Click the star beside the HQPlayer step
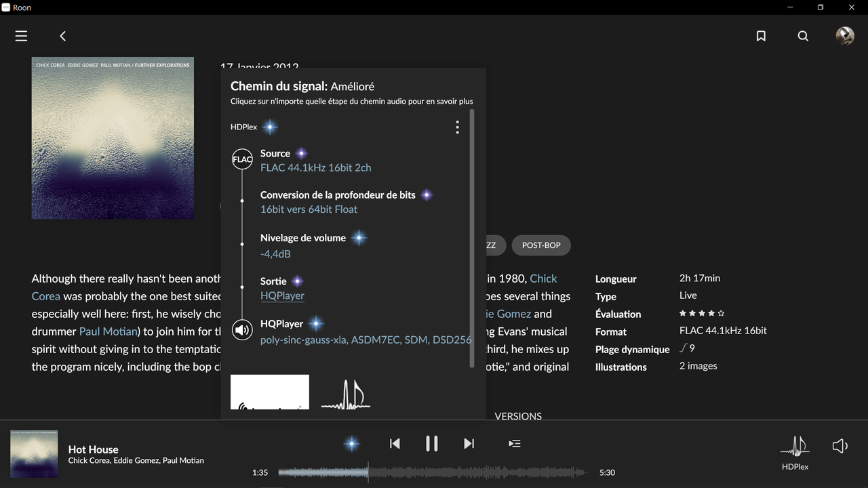The width and height of the screenshot is (868, 488). pos(316,324)
